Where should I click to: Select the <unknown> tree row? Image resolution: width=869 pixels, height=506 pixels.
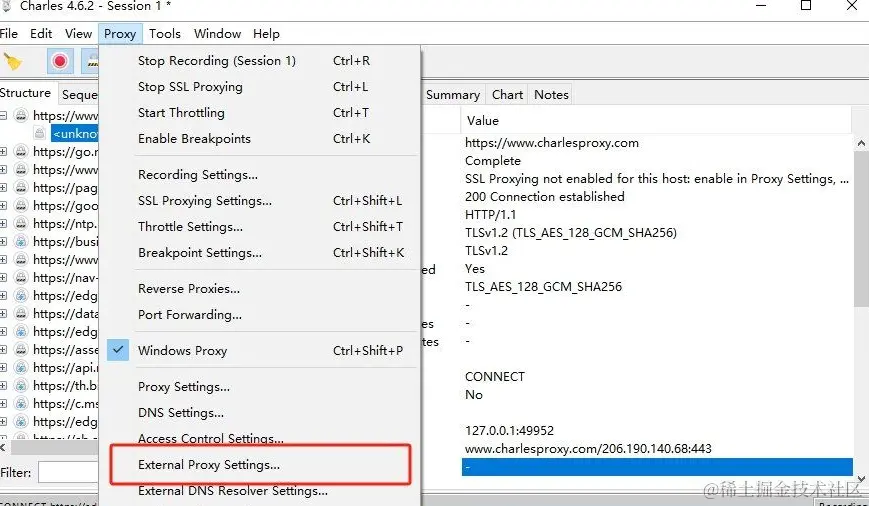tap(75, 134)
